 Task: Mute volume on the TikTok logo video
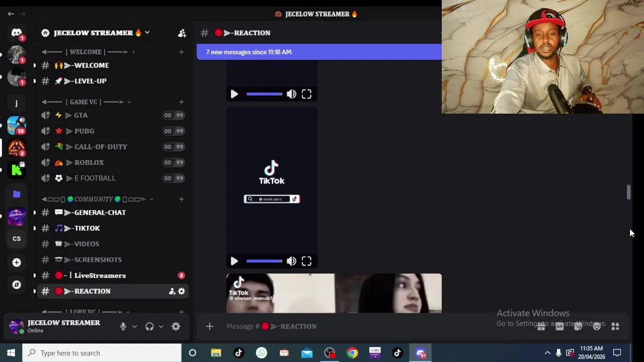291,261
